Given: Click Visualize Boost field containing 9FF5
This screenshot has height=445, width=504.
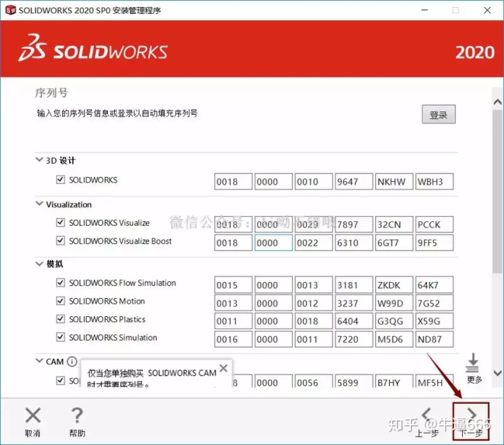Looking at the screenshot, I should point(434,243).
